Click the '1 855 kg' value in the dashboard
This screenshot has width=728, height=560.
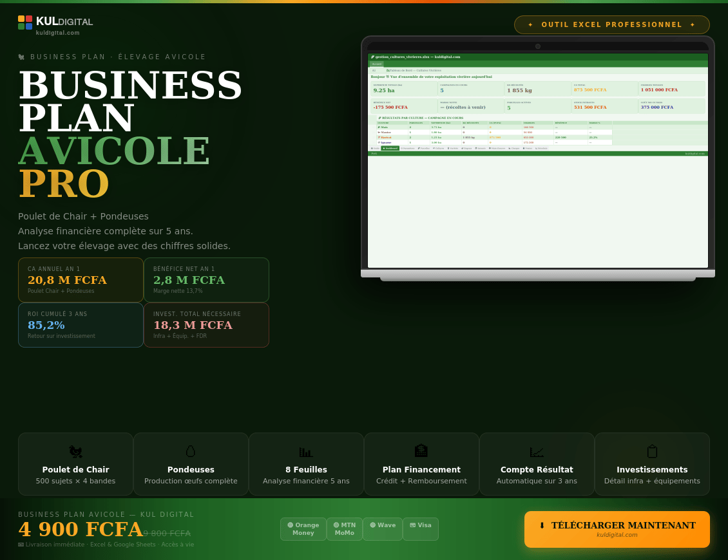click(x=519, y=91)
